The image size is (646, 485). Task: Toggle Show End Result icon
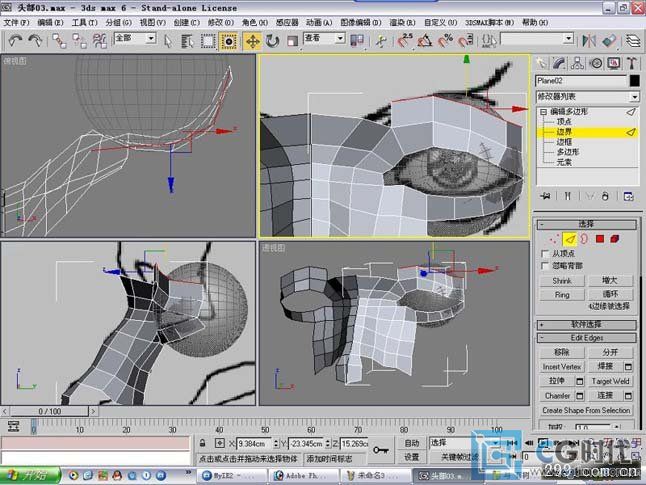click(x=567, y=196)
